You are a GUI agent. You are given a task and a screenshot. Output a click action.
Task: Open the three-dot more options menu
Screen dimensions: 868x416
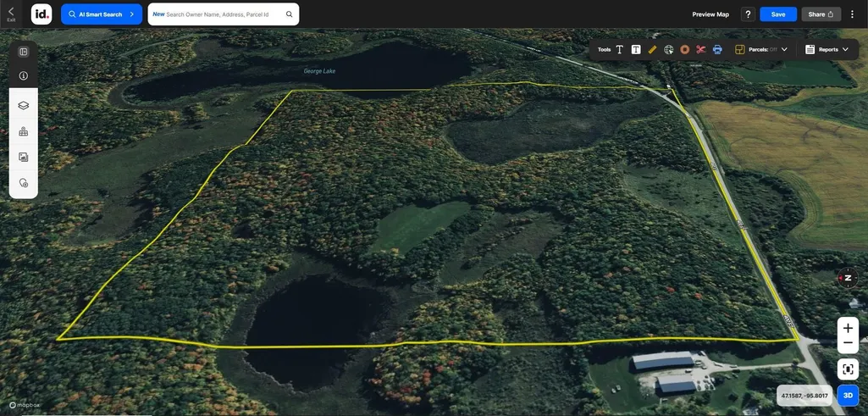[x=853, y=14]
